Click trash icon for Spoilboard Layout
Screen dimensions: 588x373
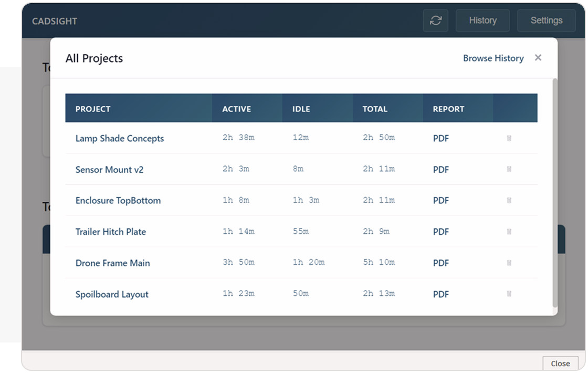point(509,294)
